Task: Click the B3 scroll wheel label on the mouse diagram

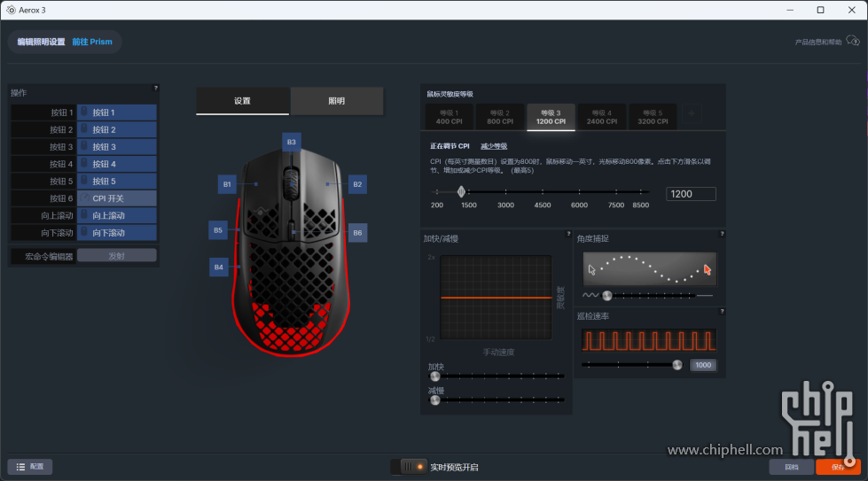Action: 291,142
